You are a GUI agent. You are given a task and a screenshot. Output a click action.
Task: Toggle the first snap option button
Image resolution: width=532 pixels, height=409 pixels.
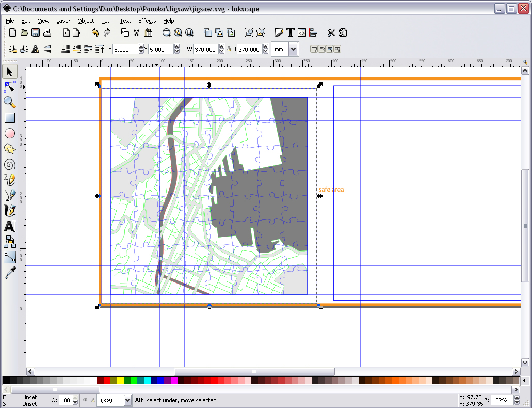314,49
